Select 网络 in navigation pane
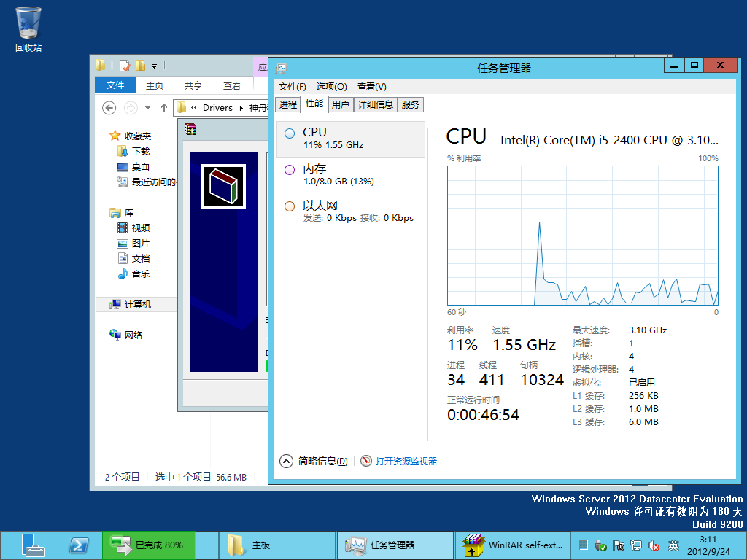Screen dimensions: 747x560 point(133,335)
